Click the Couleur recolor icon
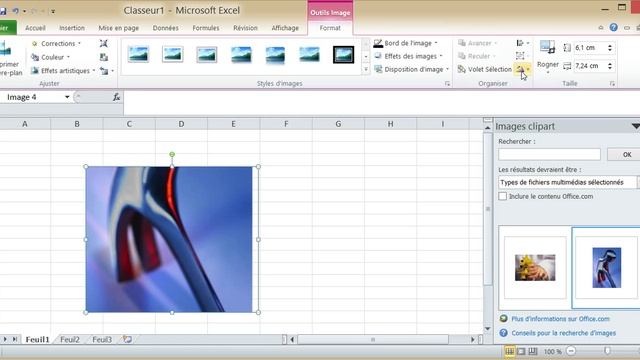The image size is (640, 360). (x=35, y=57)
